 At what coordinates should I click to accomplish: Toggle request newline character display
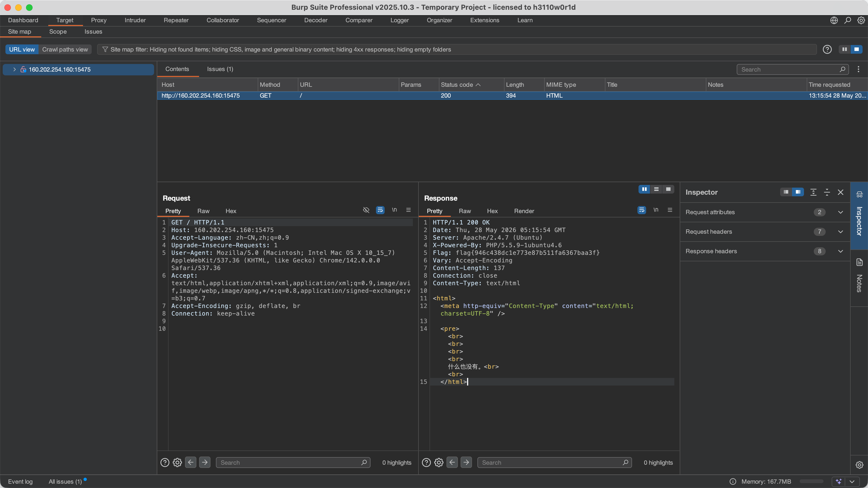[394, 210]
